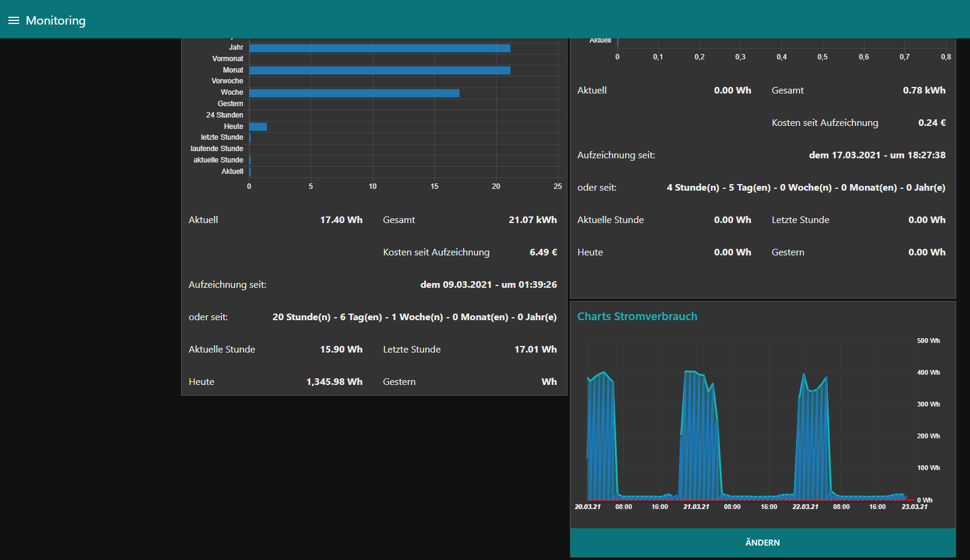Click the 24 Stunden chart label
The width and height of the screenshot is (970, 560).
pos(224,115)
